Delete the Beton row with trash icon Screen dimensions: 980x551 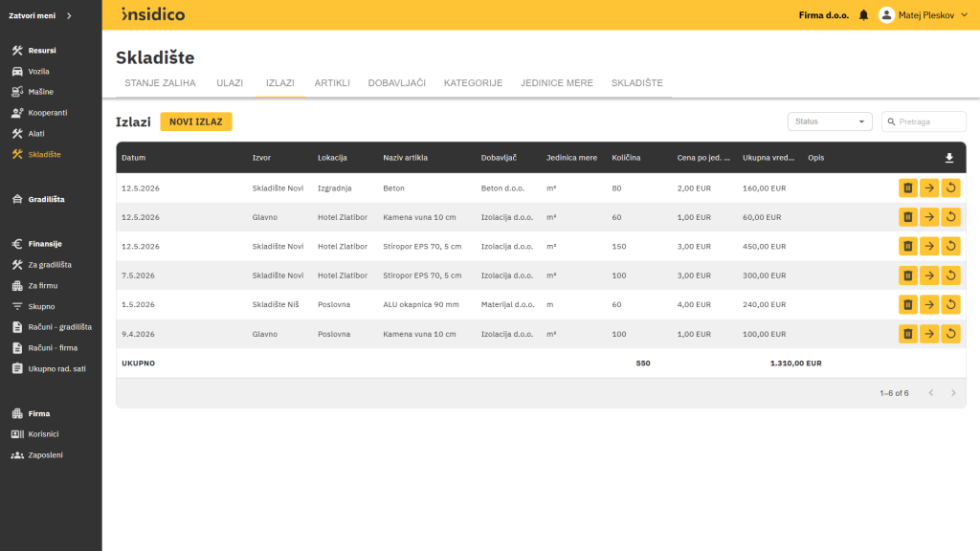pyautogui.click(x=907, y=188)
